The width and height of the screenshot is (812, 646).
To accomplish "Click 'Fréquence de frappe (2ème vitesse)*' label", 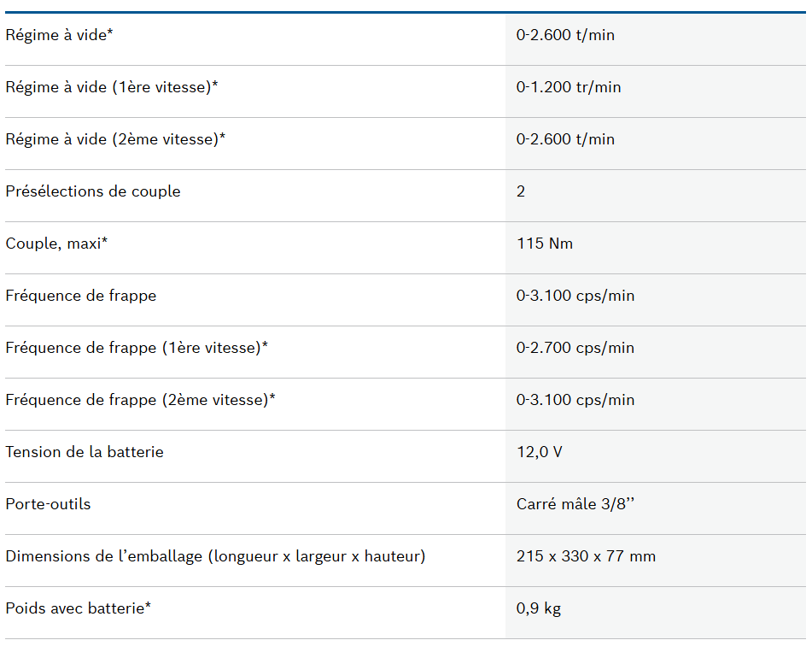I will click(140, 400).
